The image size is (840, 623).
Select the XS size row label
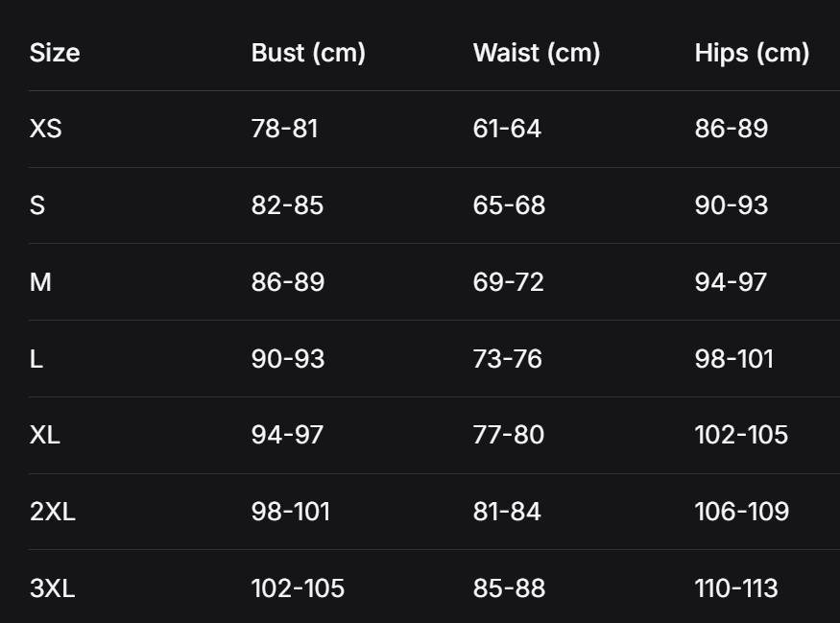[46, 129]
